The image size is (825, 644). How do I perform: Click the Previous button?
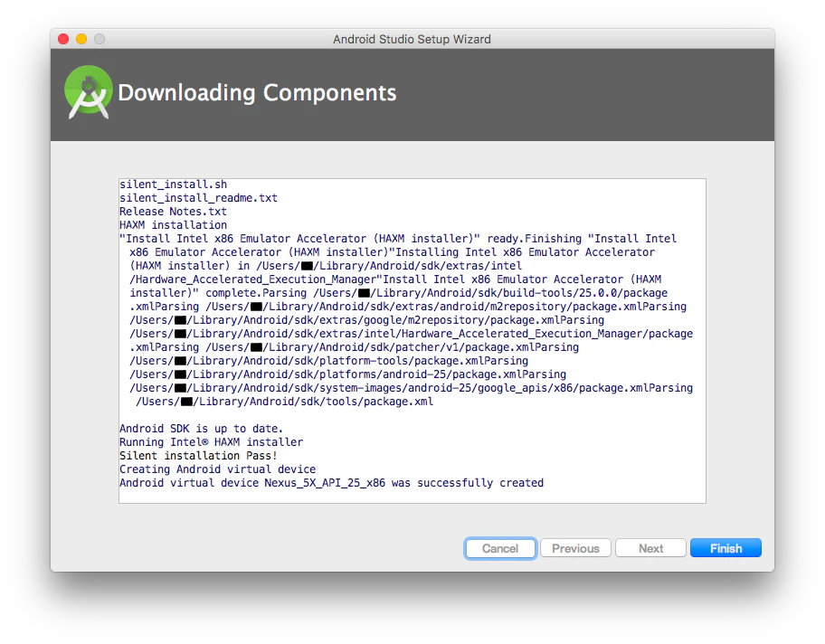(x=575, y=548)
